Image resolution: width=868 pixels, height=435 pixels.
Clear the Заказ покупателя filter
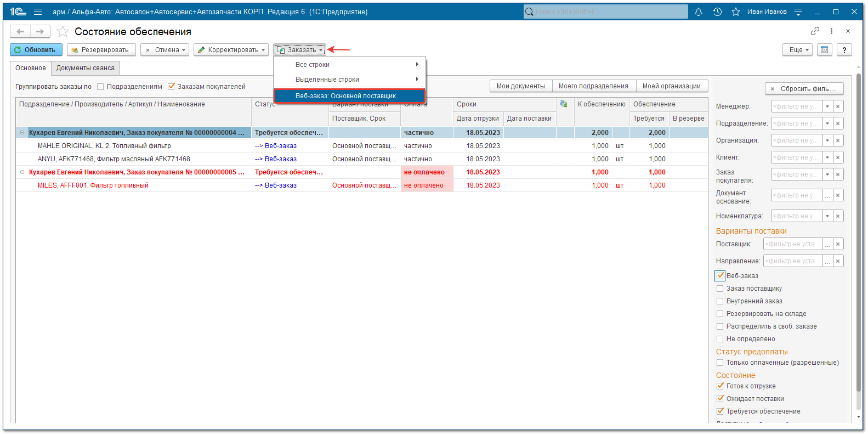click(x=838, y=174)
